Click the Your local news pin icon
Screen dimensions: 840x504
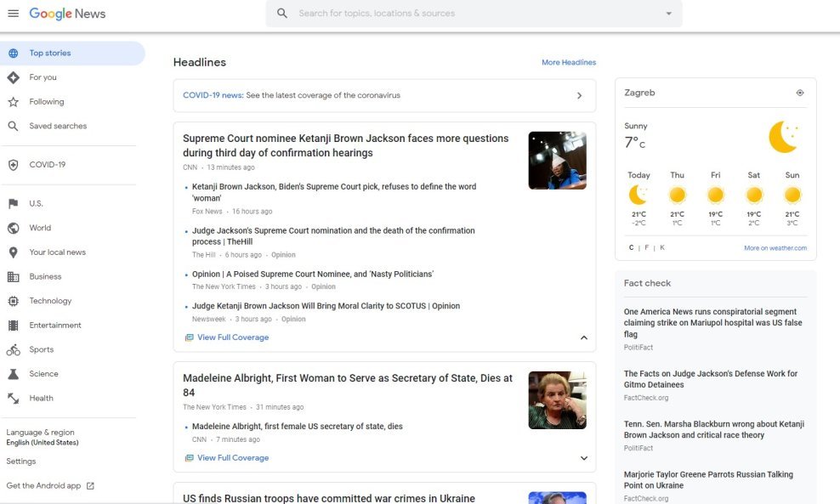pos(14,252)
